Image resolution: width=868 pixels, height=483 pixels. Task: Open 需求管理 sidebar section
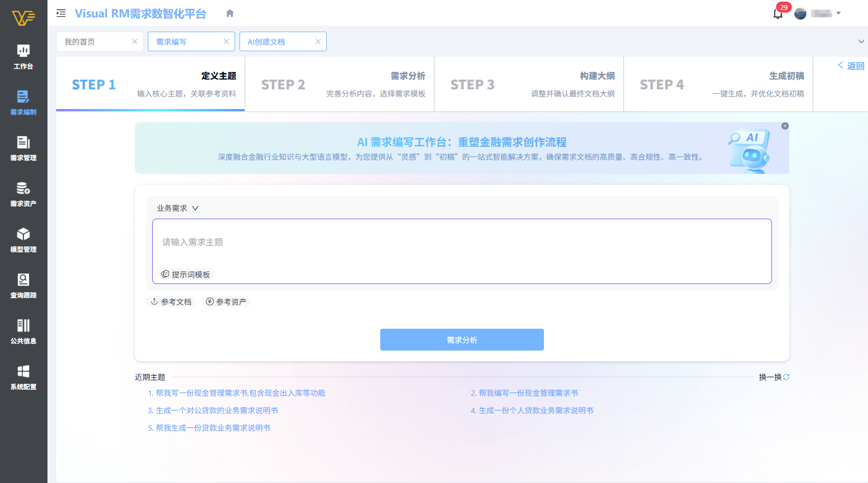(x=23, y=149)
